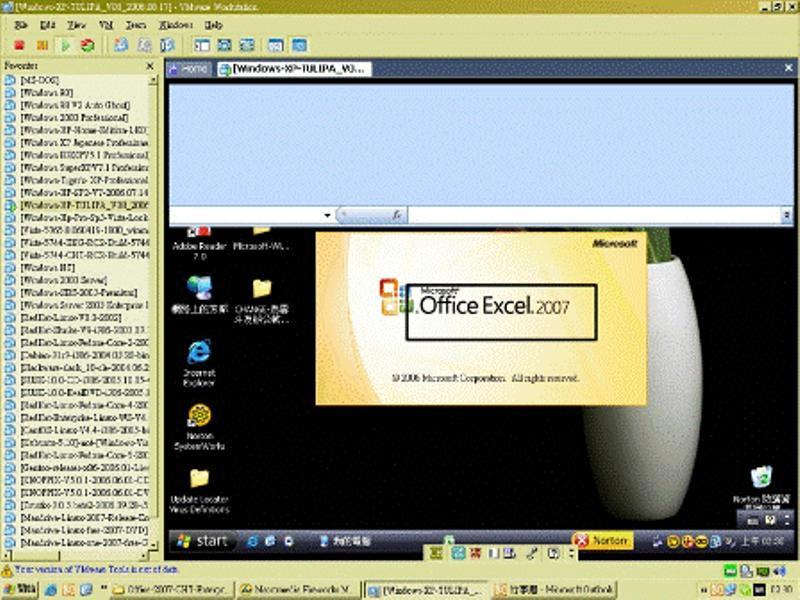Open the VM menu
800x600 pixels.
[106, 24]
